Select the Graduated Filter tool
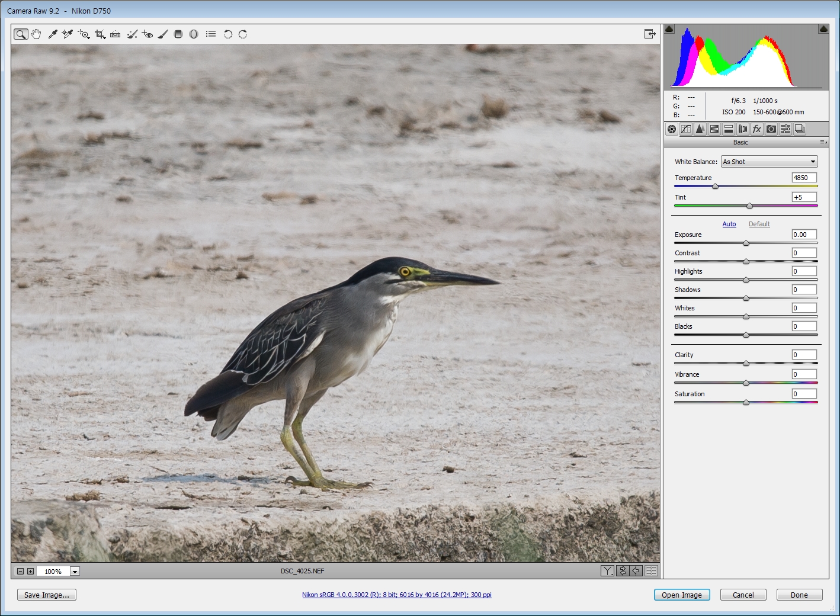The image size is (840, 616). pos(178,34)
